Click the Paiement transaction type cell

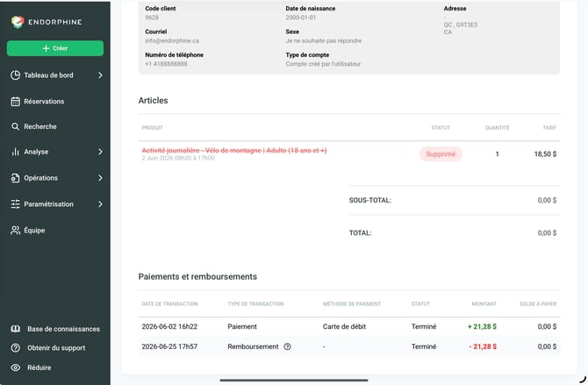[x=242, y=326]
